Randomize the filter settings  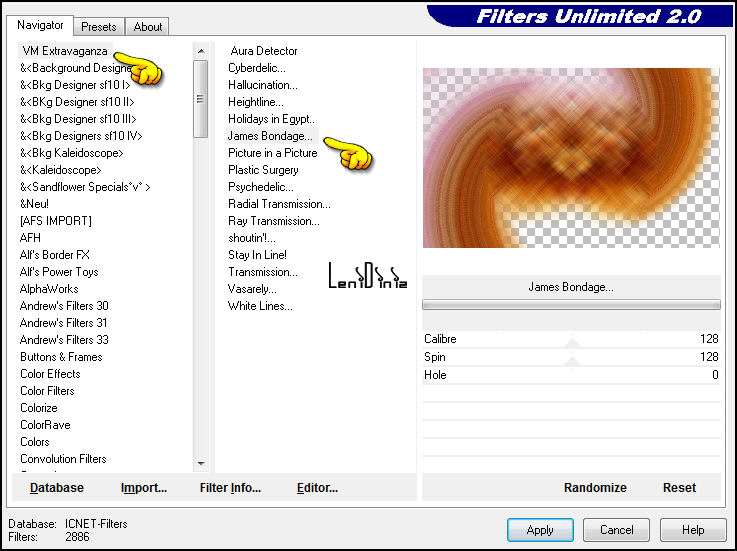[595, 488]
